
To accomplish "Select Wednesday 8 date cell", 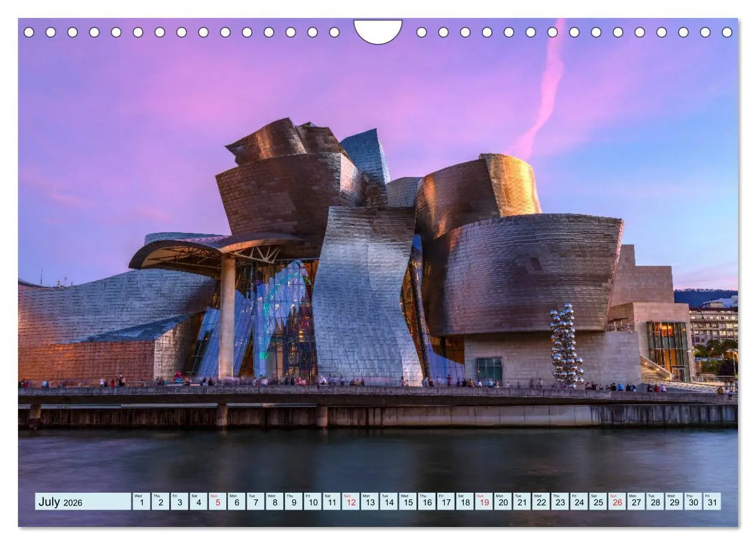I will pyautogui.click(x=274, y=501).
